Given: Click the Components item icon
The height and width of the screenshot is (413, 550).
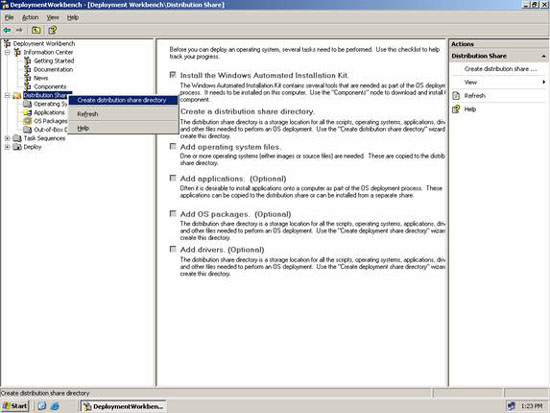Looking at the screenshot, I should 28,87.
